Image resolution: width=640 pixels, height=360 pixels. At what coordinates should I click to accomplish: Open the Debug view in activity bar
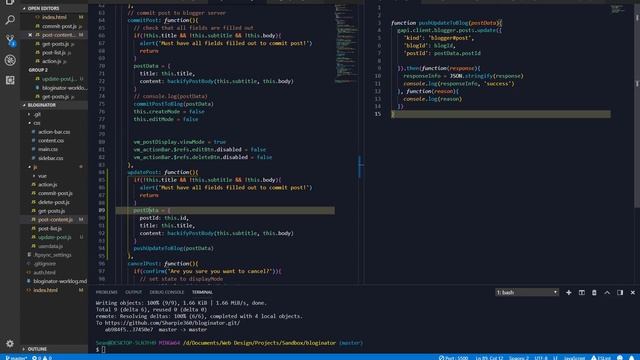[10, 60]
